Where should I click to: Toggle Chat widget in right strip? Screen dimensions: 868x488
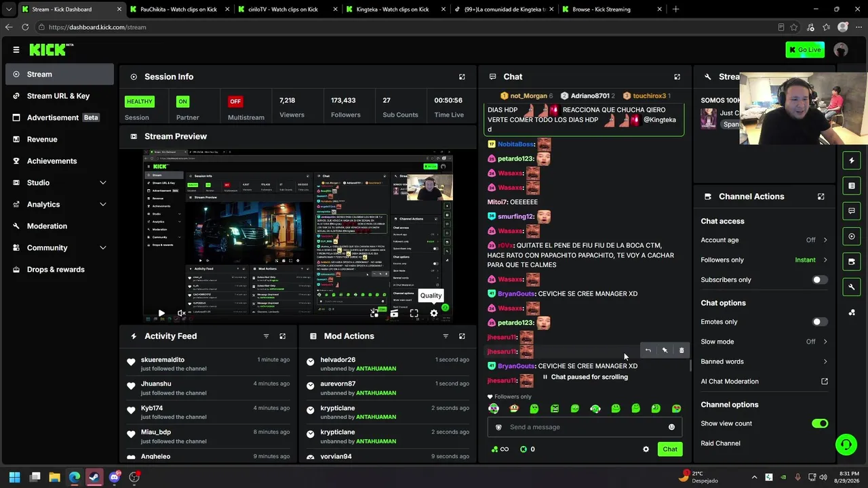(x=852, y=211)
